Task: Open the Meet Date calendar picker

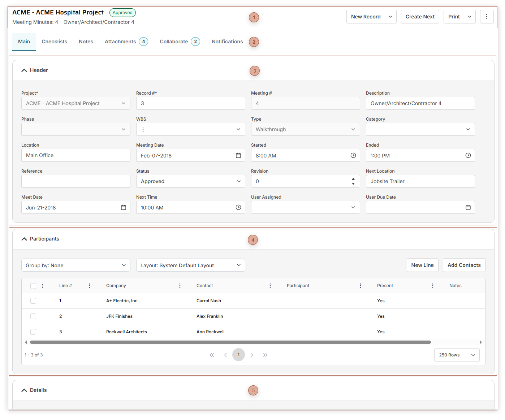Action: tap(123, 207)
